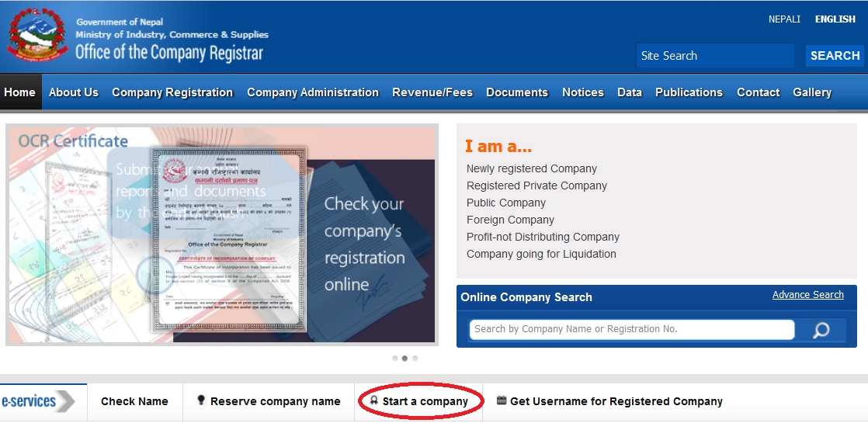Click the Site Search input field
The height and width of the screenshot is (423, 868).
[x=714, y=56]
